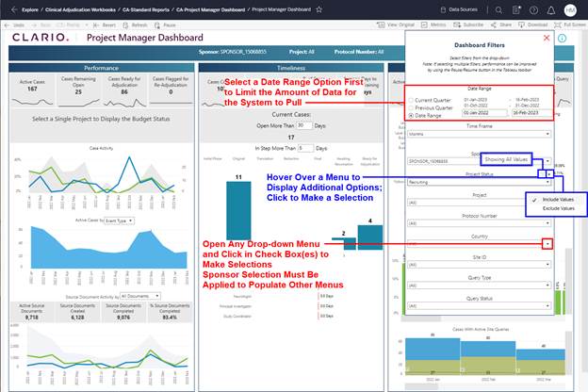Click the horizontal scrollbar under site queries chart

pyautogui.click(x=421, y=385)
